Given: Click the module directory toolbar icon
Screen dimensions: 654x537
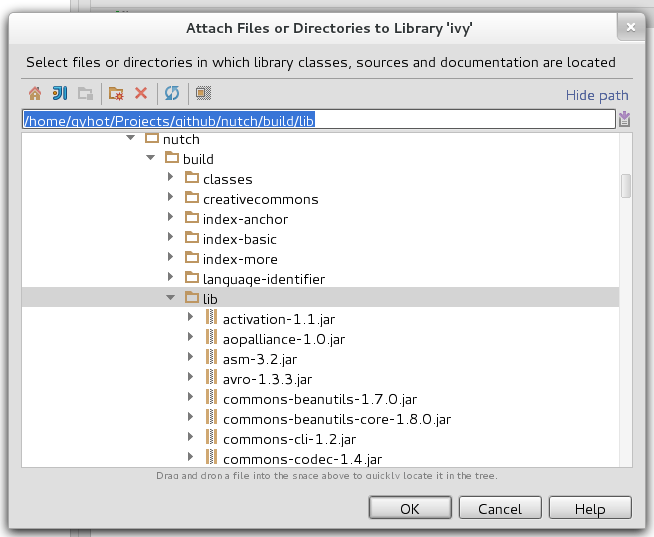Looking at the screenshot, I should (86, 93).
